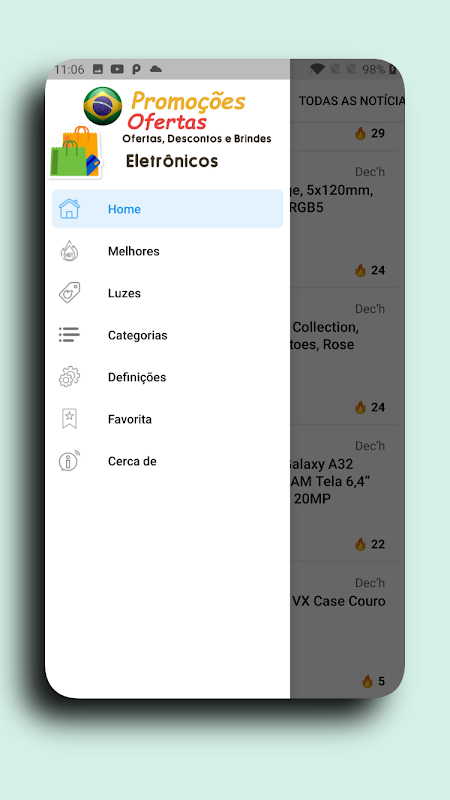Screen dimensions: 450x800
Task: Open the Luzes menu entry
Action: (x=167, y=293)
